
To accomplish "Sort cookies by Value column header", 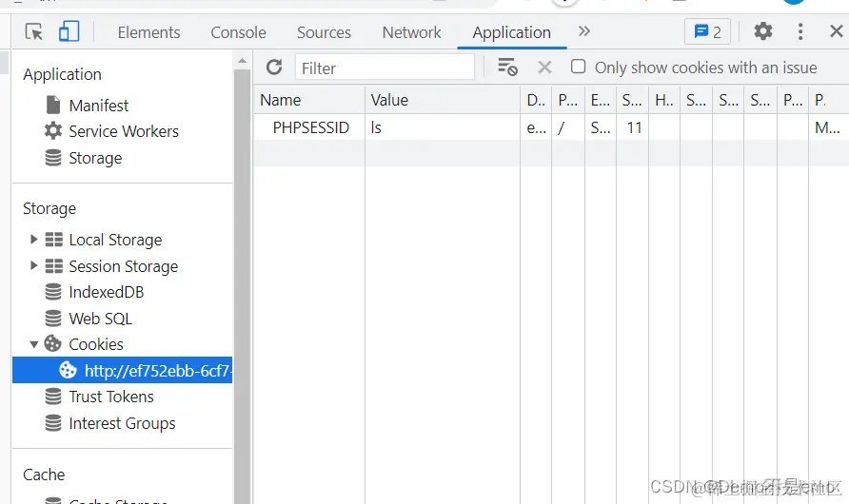I will (x=443, y=100).
